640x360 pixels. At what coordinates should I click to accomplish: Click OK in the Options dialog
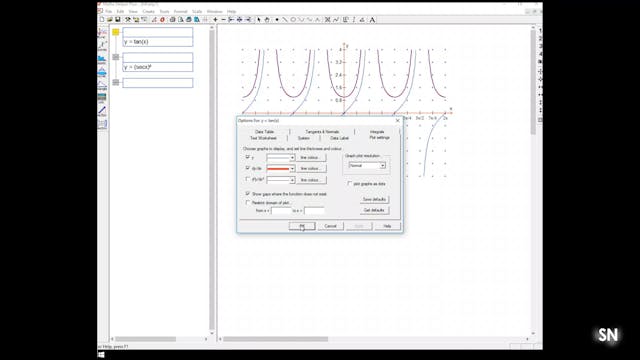click(x=302, y=226)
